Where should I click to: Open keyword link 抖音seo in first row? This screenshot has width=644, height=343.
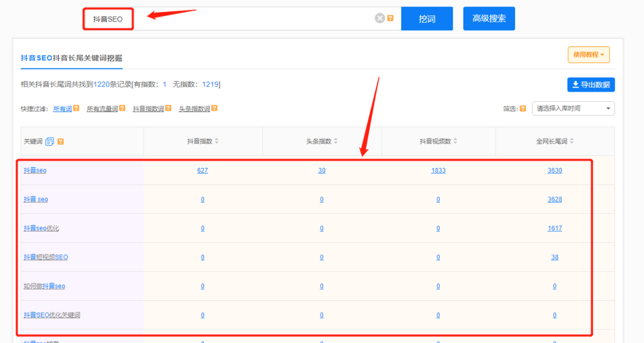[x=35, y=170]
